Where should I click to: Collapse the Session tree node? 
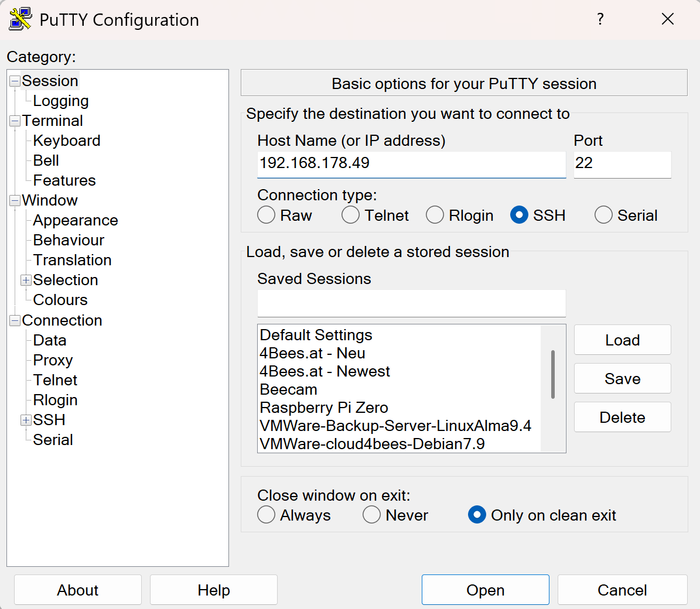point(15,81)
